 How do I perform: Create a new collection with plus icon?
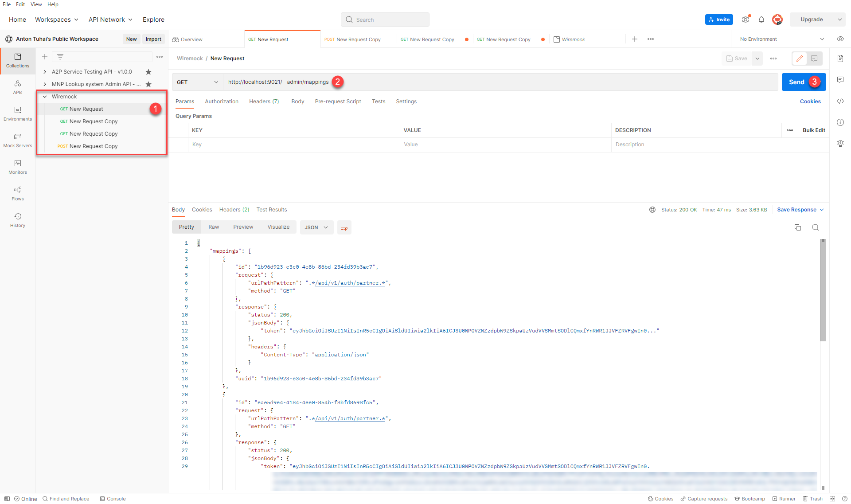45,57
